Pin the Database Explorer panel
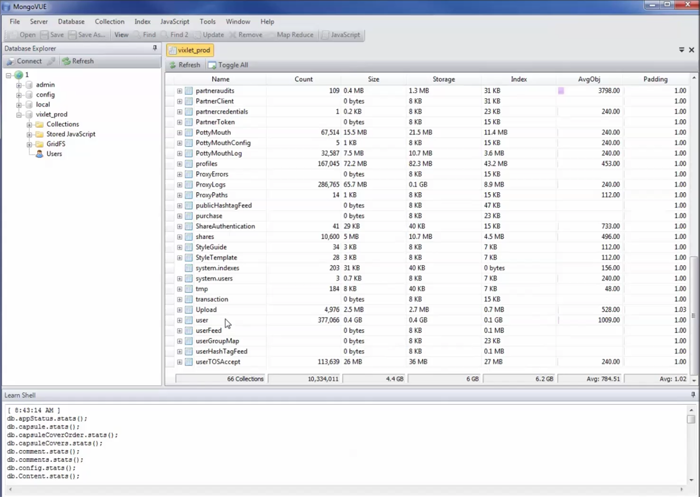The width and height of the screenshot is (700, 497). (155, 48)
